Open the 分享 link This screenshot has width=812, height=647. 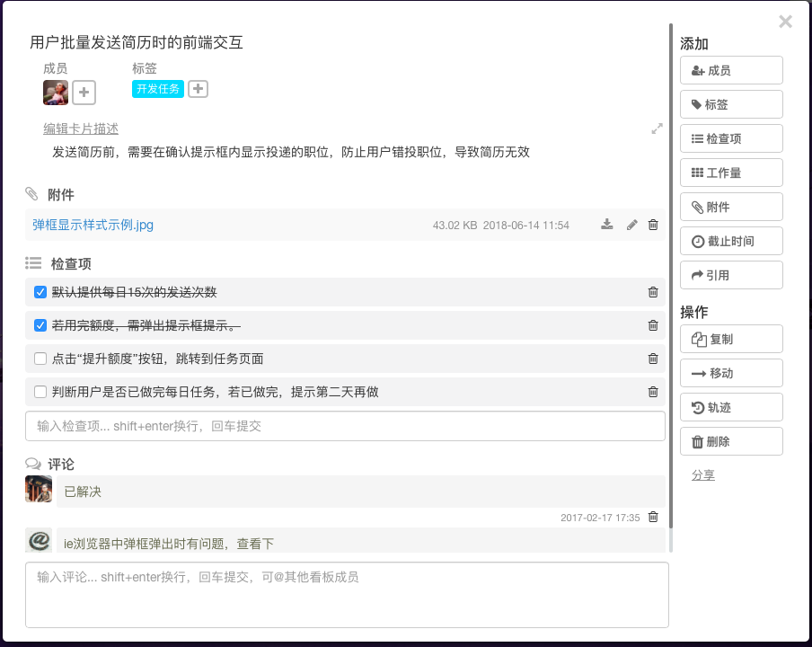pyautogui.click(x=703, y=475)
